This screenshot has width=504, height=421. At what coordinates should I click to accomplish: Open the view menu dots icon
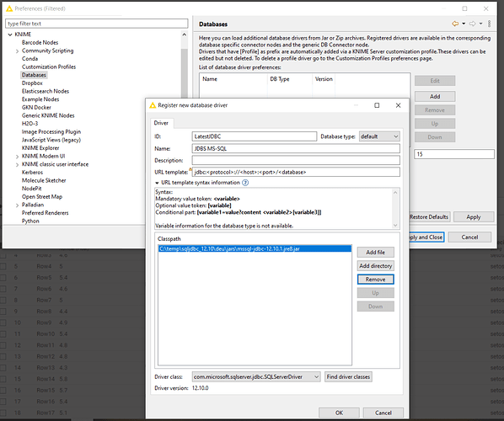489,24
